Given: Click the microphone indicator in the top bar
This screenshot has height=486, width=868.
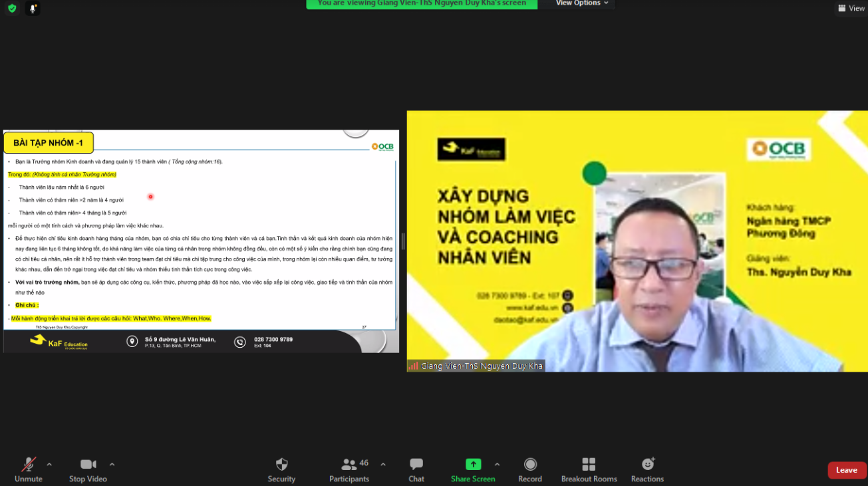Looking at the screenshot, I should (x=33, y=9).
